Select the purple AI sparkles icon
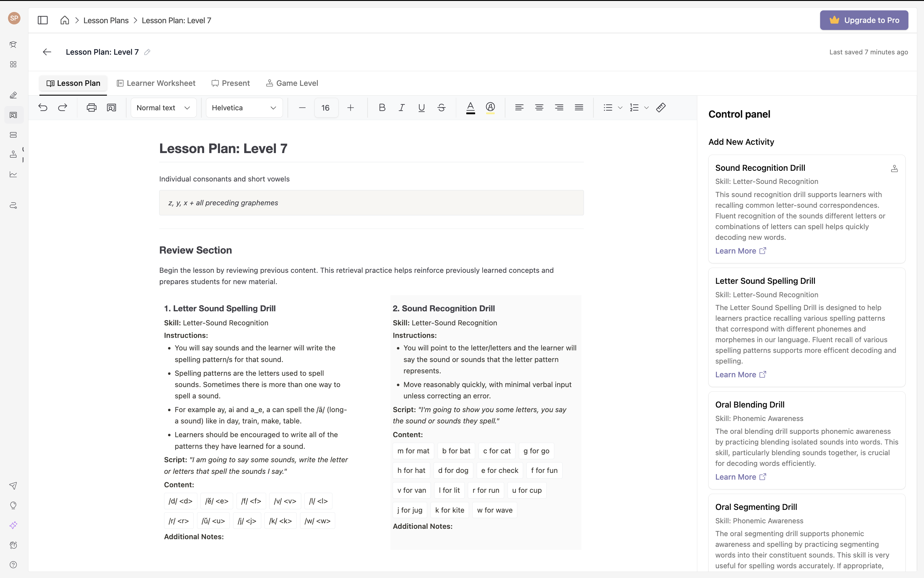This screenshot has height=578, width=924. (x=13, y=525)
